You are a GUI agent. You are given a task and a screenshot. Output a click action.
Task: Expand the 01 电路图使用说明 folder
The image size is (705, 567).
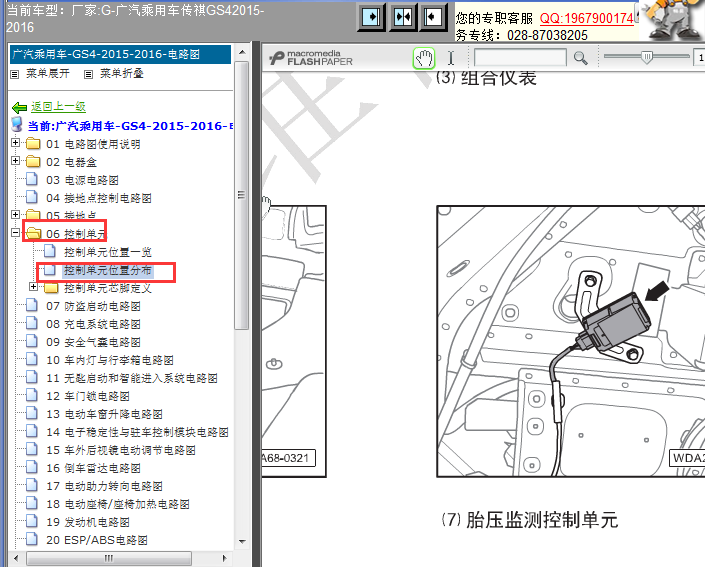pyautogui.click(x=16, y=143)
